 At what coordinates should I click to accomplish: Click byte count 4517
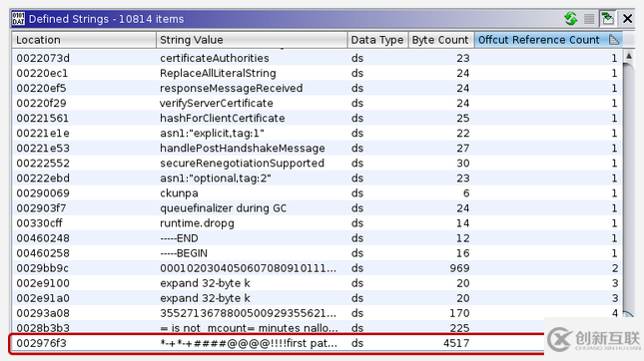[456, 343]
